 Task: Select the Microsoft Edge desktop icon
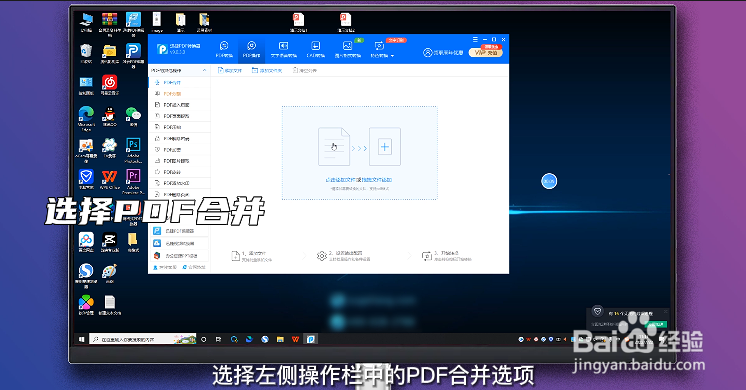click(86, 118)
